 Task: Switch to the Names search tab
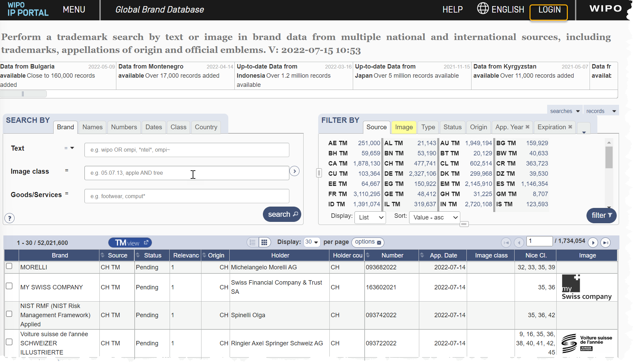pos(92,127)
